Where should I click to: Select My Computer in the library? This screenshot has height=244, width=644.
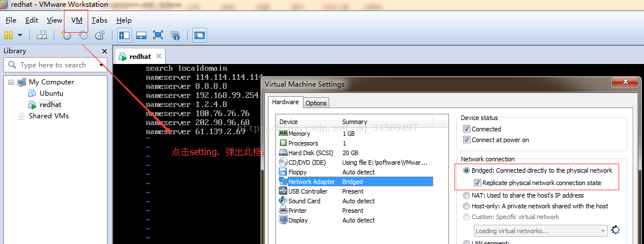point(51,82)
